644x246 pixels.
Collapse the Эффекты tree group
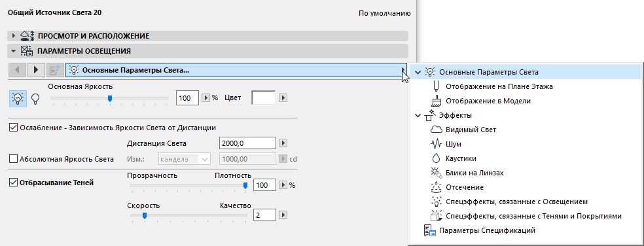pos(418,115)
